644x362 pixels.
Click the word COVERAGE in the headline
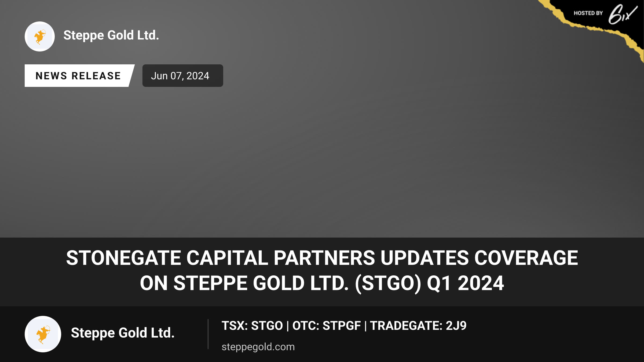coord(526,258)
